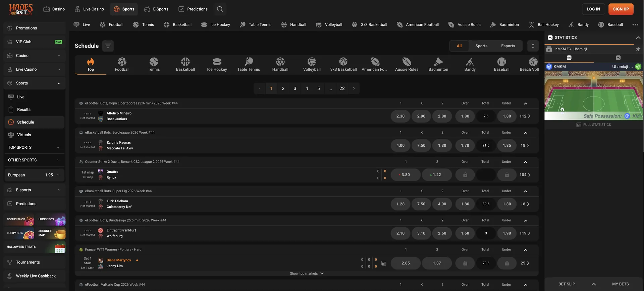Screen dimensions: 644x291
Task: Select the Football icon in schedule row
Action: coord(122,62)
